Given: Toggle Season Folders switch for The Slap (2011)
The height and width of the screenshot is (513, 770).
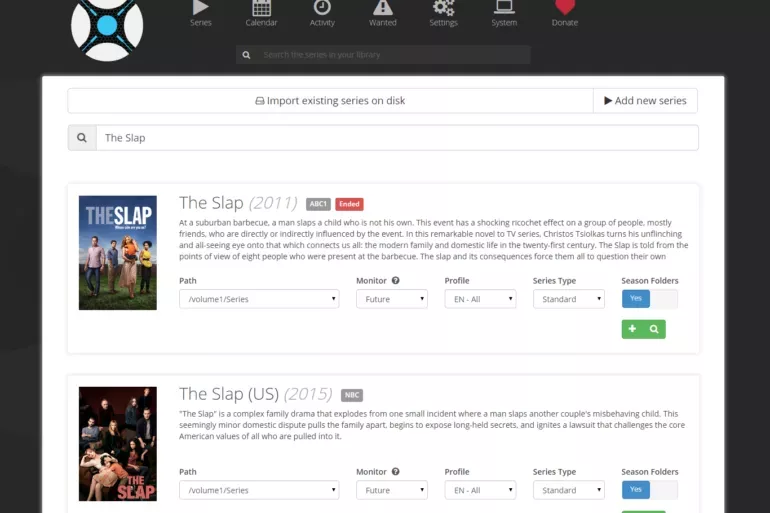Looking at the screenshot, I should tap(650, 299).
